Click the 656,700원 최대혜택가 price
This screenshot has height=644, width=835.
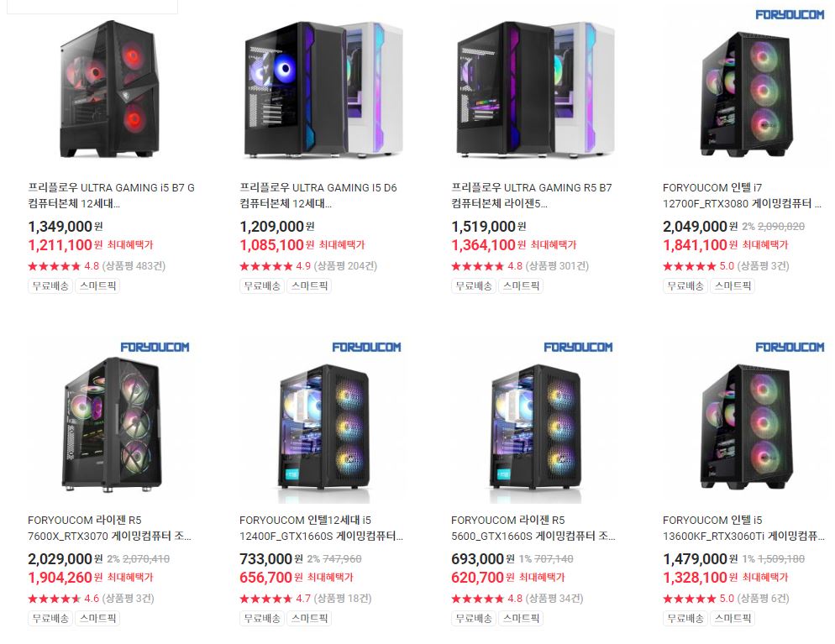pos(296,578)
